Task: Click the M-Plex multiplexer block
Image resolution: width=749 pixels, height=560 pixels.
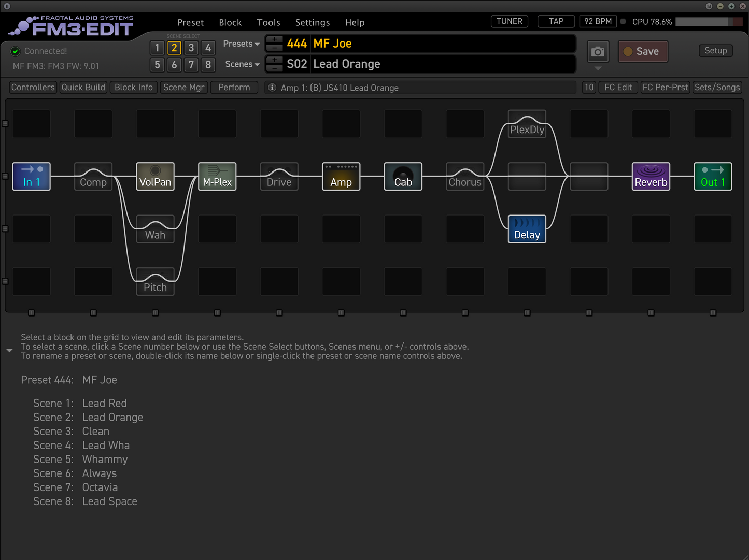Action: click(x=217, y=177)
